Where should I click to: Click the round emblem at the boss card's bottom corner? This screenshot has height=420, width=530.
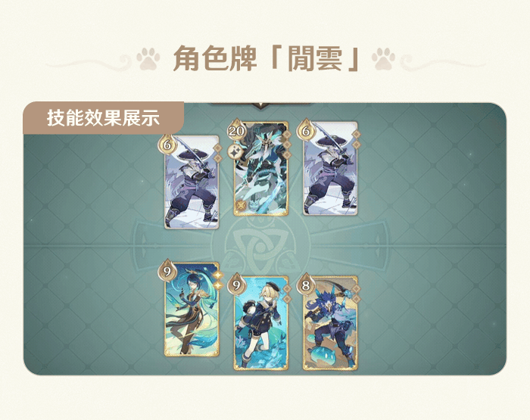[241, 205]
